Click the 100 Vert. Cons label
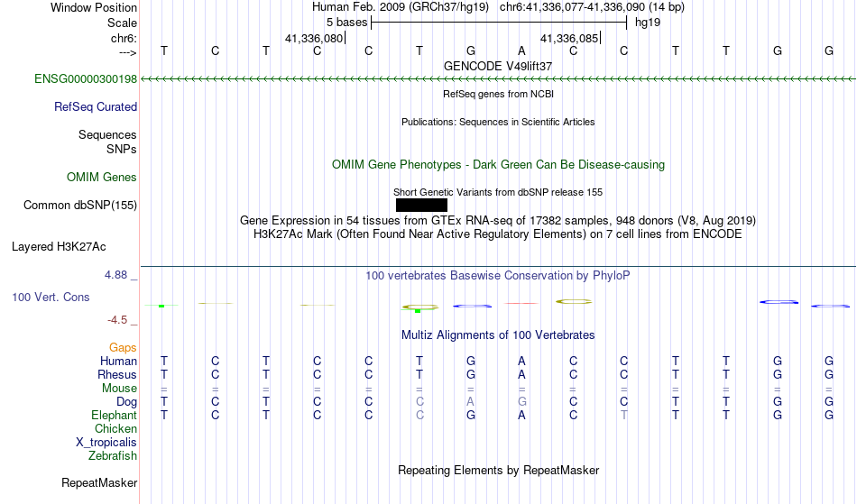Image resolution: width=857 pixels, height=504 pixels. (51, 297)
